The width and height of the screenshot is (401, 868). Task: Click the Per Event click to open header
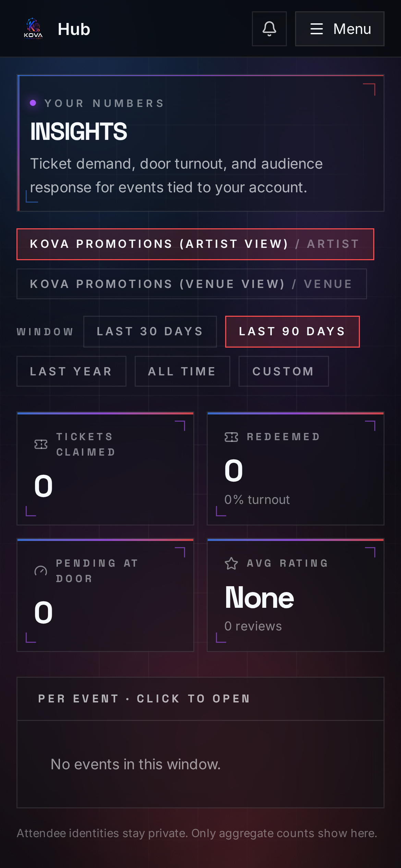tap(200, 699)
